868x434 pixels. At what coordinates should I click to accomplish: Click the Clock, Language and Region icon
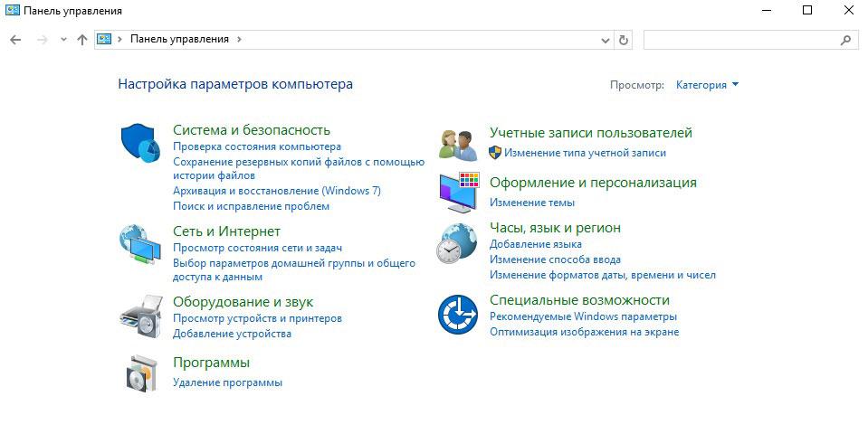[458, 244]
